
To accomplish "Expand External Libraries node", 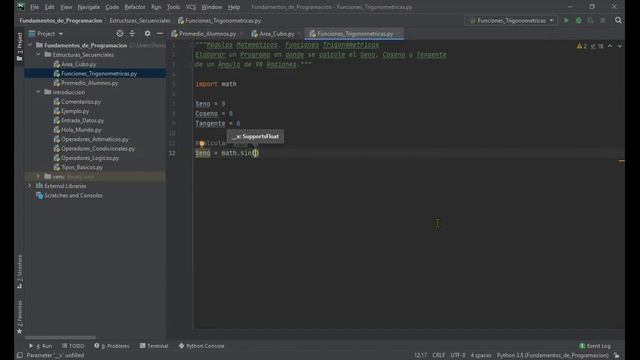I will coord(30,186).
